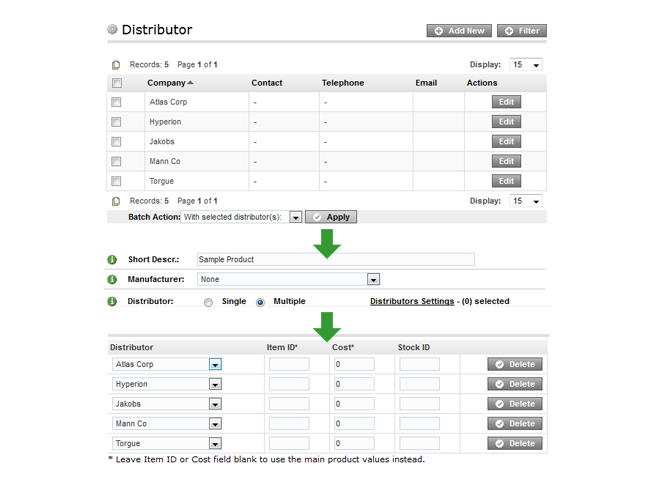Open the Hyperion distributor dropdown
Screen dimensions: 655x490
(167, 384)
